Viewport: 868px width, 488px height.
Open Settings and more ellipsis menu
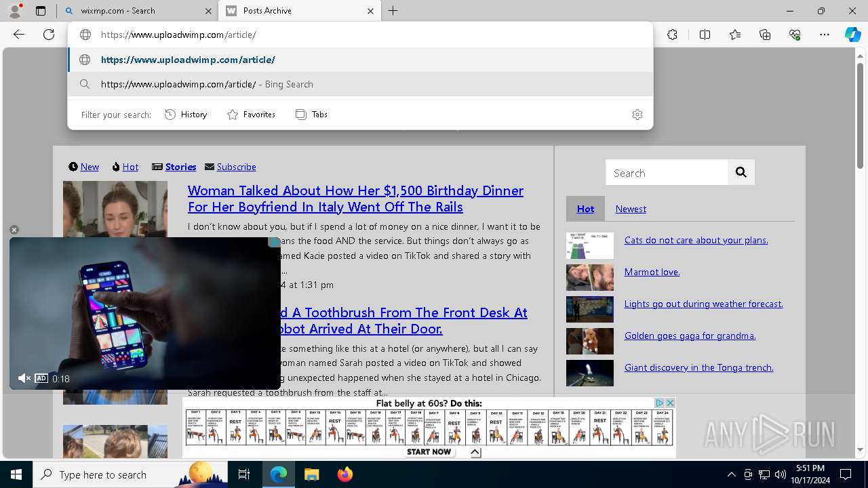pos(825,35)
